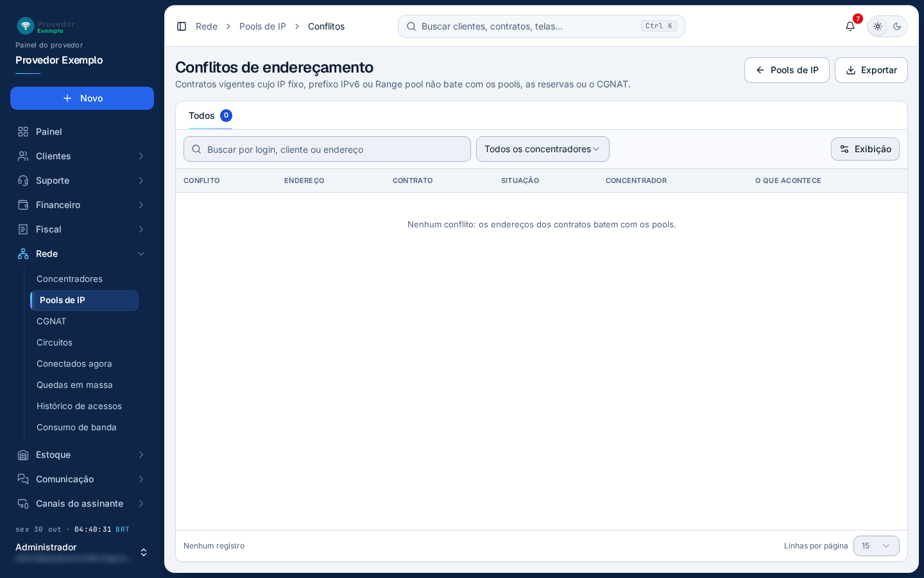Click the Painel grid icon
Image resolution: width=924 pixels, height=578 pixels.
pyautogui.click(x=23, y=132)
